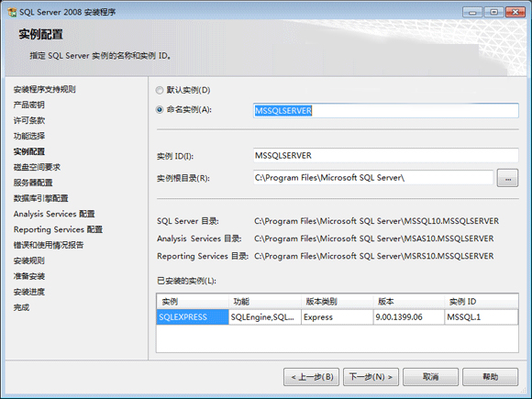The image size is (532, 399).
Task: Maximize the SQL Server 2008 installer window
Action: [494, 12]
